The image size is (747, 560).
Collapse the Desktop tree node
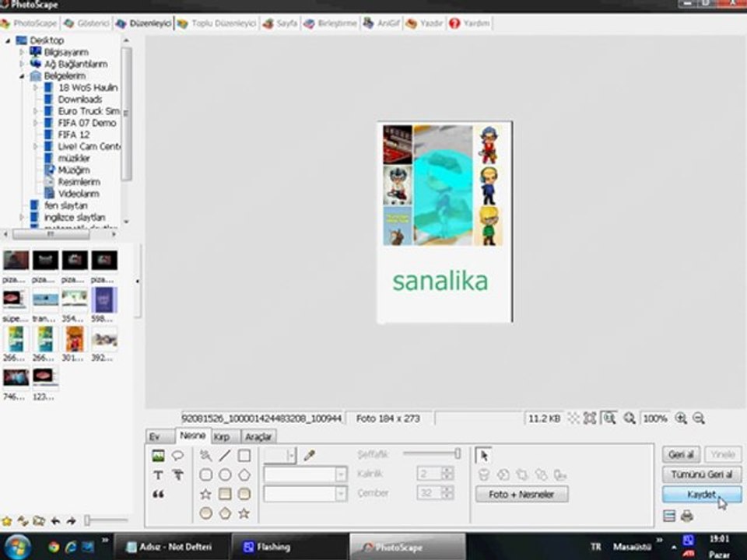pyautogui.click(x=8, y=40)
